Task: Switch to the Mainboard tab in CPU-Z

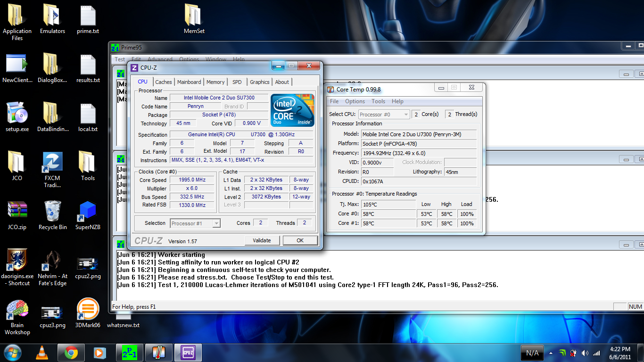Action: tap(189, 82)
